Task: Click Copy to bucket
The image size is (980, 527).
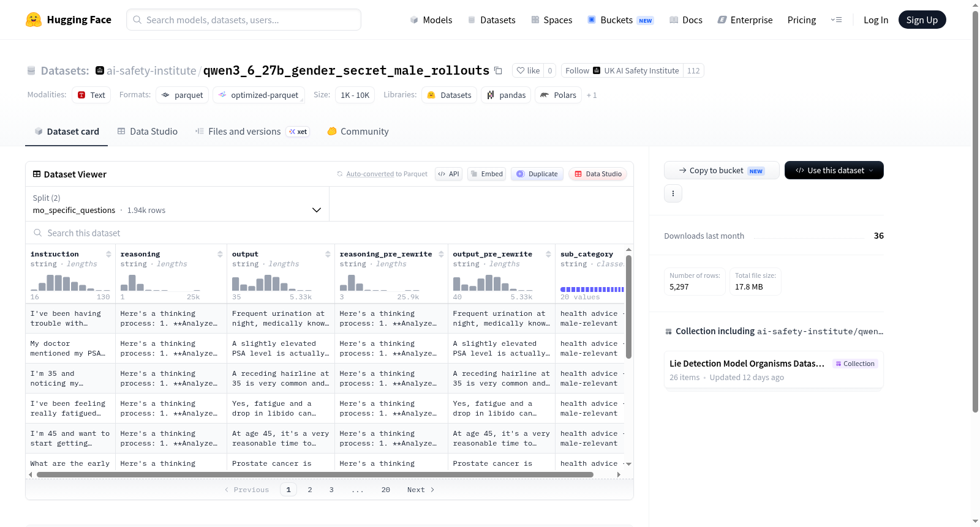Action: [x=722, y=170]
